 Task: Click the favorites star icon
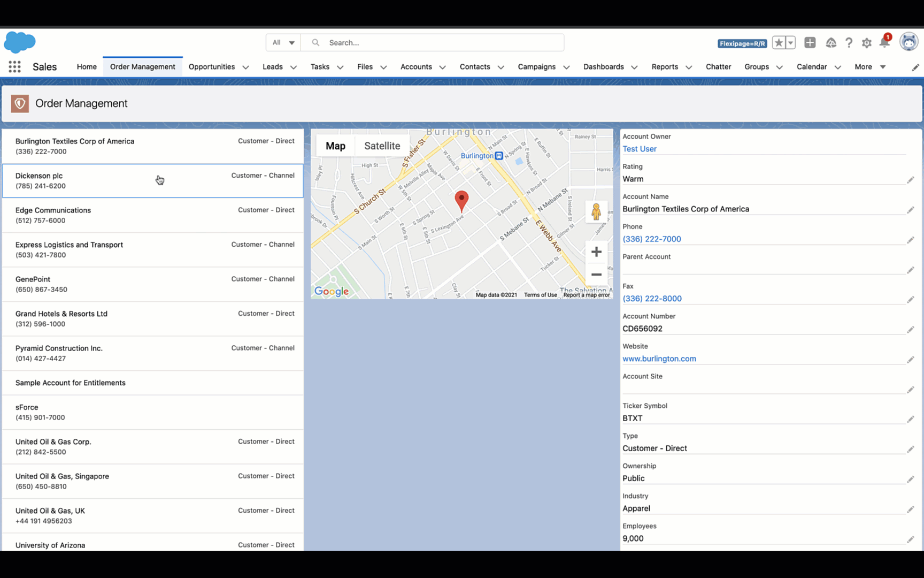point(779,43)
